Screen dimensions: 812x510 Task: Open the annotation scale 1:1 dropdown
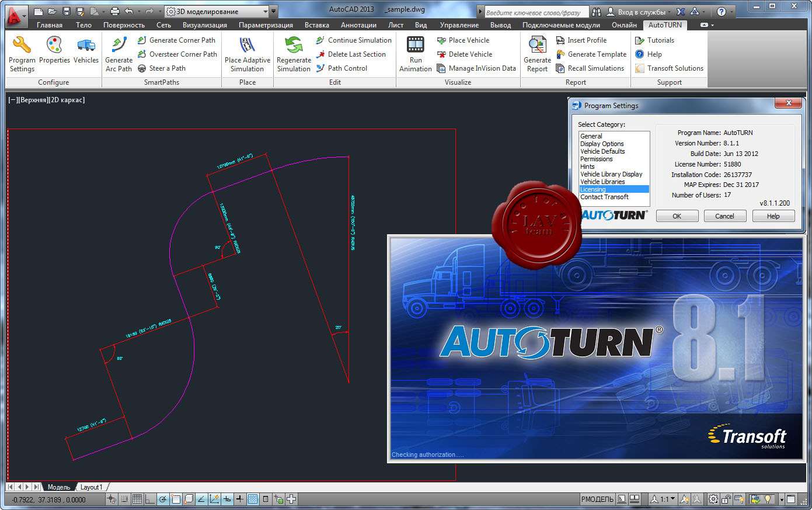663,499
